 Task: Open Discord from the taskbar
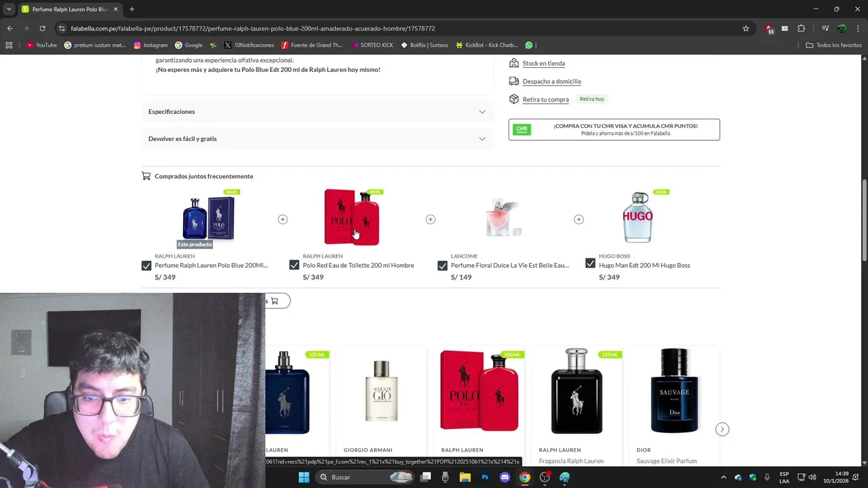point(505,477)
